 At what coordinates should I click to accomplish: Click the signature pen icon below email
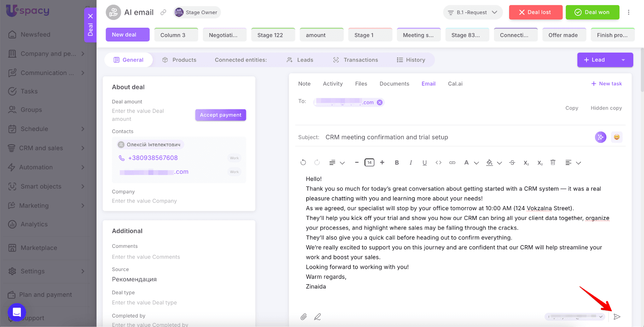tap(318, 317)
